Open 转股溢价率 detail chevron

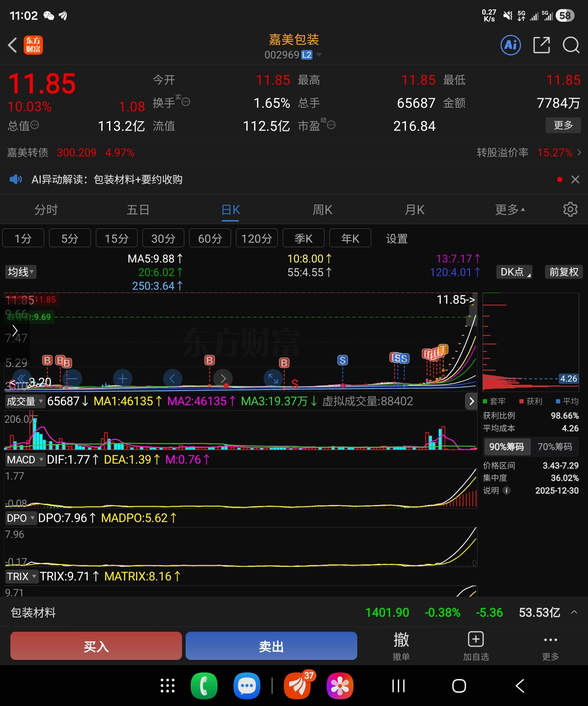tap(579, 152)
